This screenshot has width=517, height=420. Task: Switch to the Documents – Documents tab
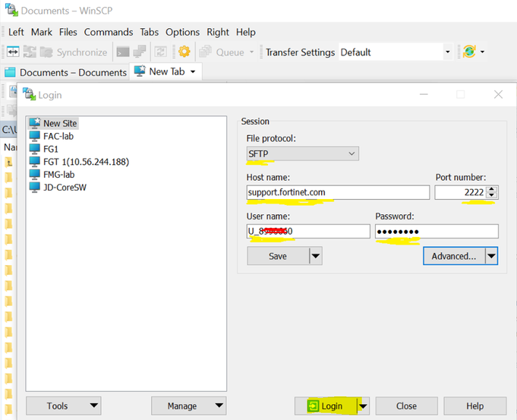tap(66, 72)
